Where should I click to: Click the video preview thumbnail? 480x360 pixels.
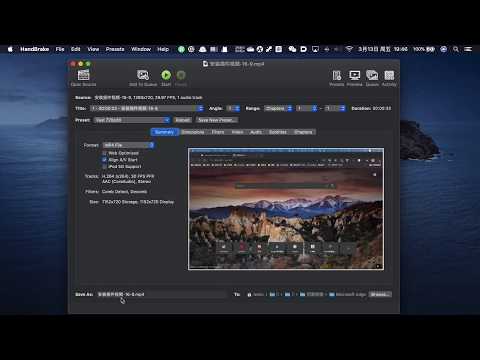pyautogui.click(x=286, y=209)
